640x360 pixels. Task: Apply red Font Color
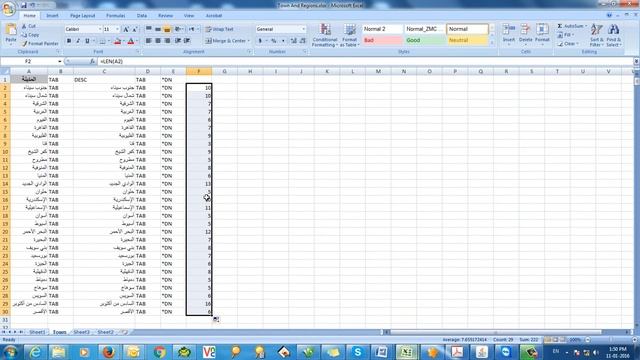(x=131, y=41)
